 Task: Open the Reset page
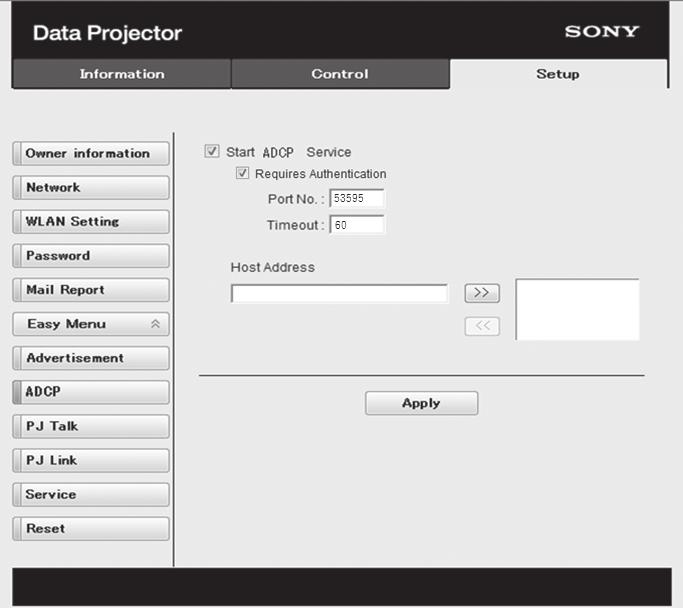click(x=91, y=529)
